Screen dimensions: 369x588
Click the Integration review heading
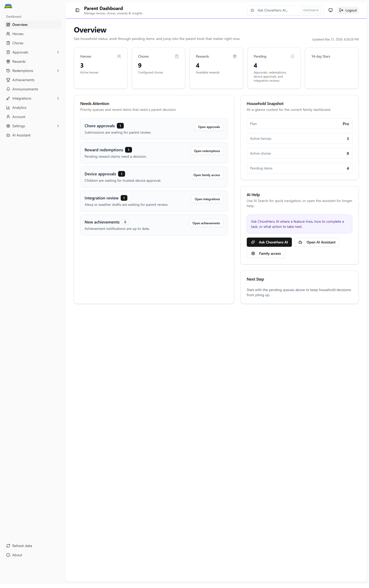(101, 198)
